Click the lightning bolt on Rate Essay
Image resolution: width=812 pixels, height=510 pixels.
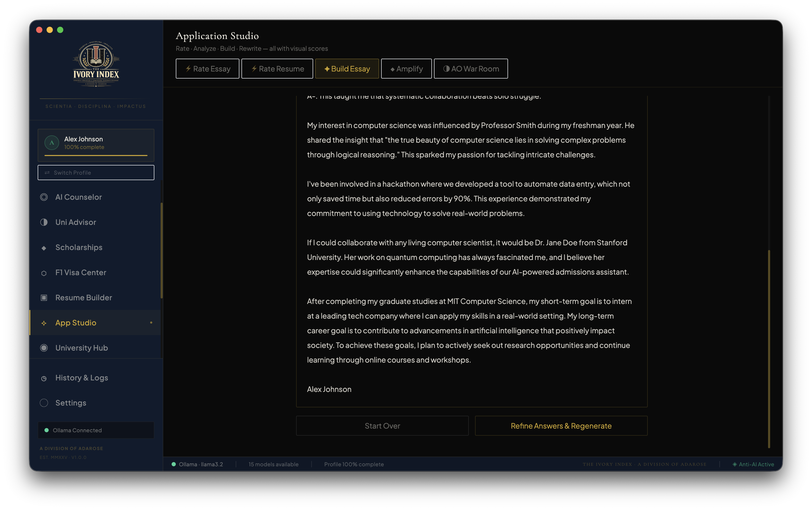pos(188,69)
